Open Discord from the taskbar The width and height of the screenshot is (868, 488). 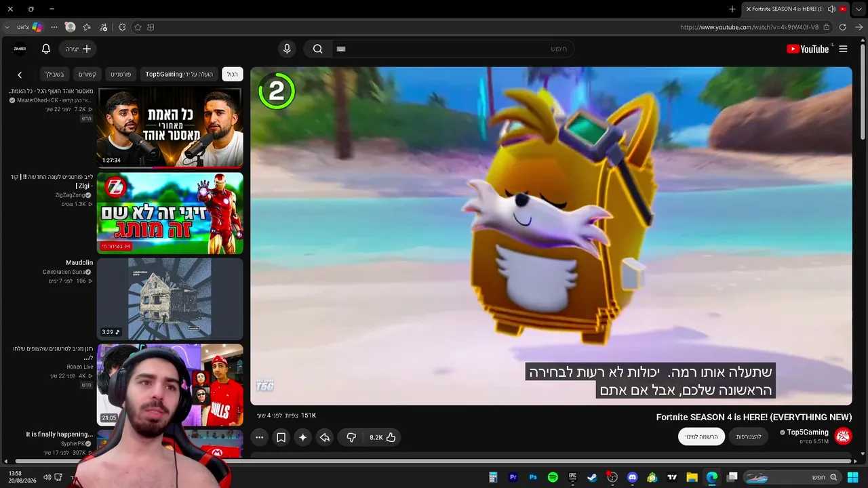(x=632, y=477)
